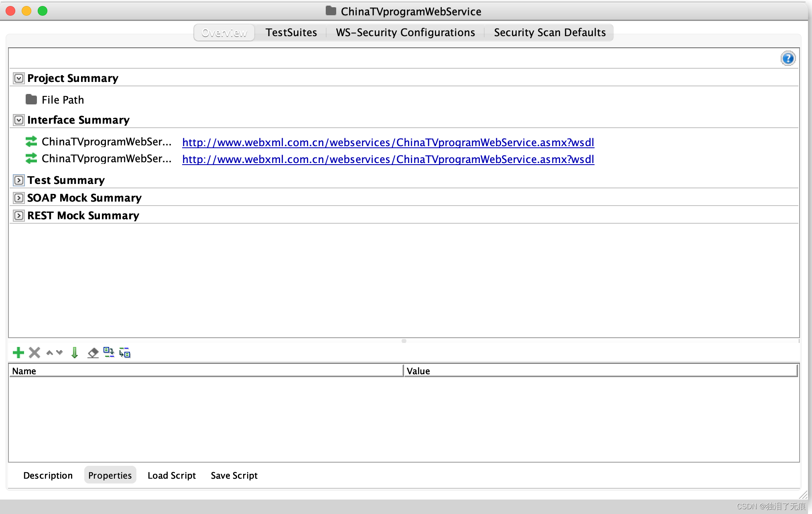Open the first ChinaTVprogramWebService WSDL link
Viewport: 812px width, 514px height.
(388, 143)
